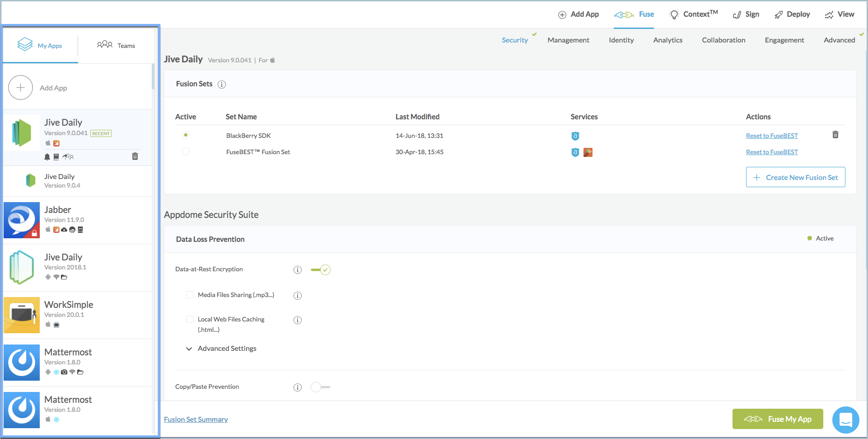Toggle Data-at-Rest Encryption switch

coord(321,270)
